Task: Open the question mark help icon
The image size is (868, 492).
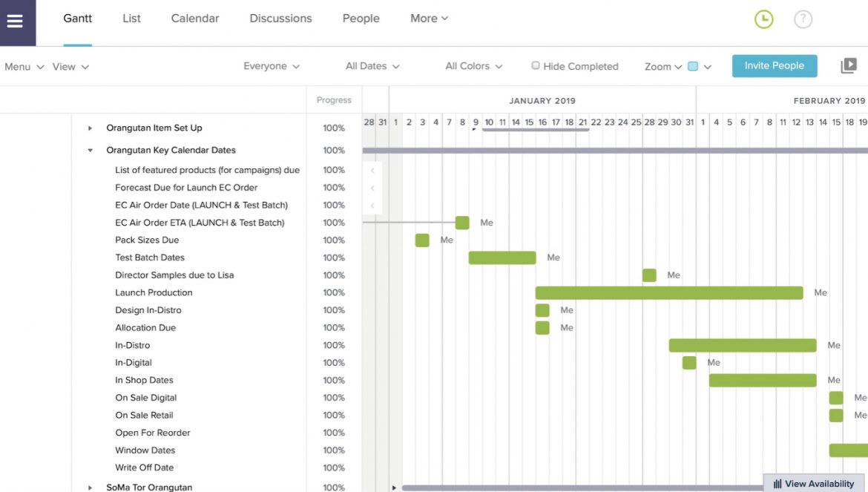Action: (x=803, y=19)
